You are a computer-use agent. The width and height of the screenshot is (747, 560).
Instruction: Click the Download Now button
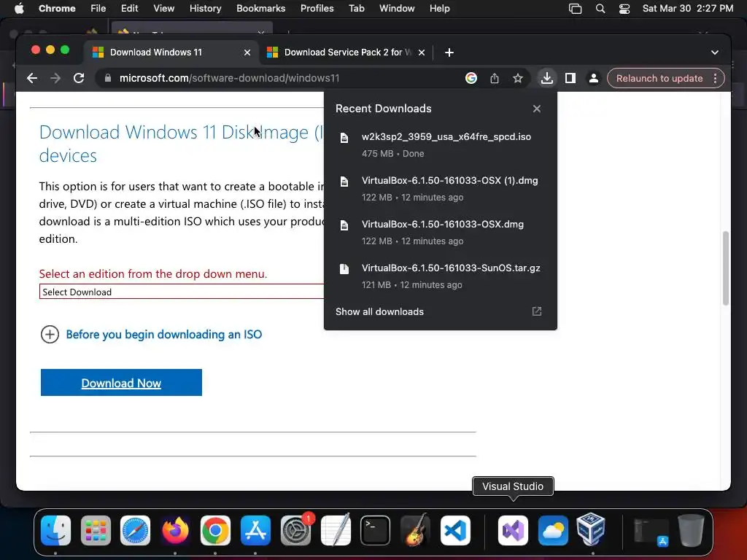point(121,382)
